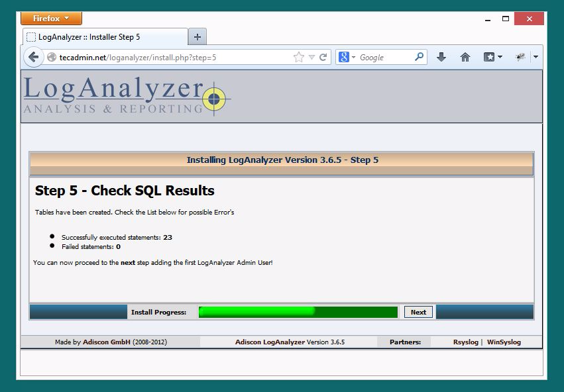Reload the page with the refresh icon
The image size is (564, 392).
tap(323, 57)
